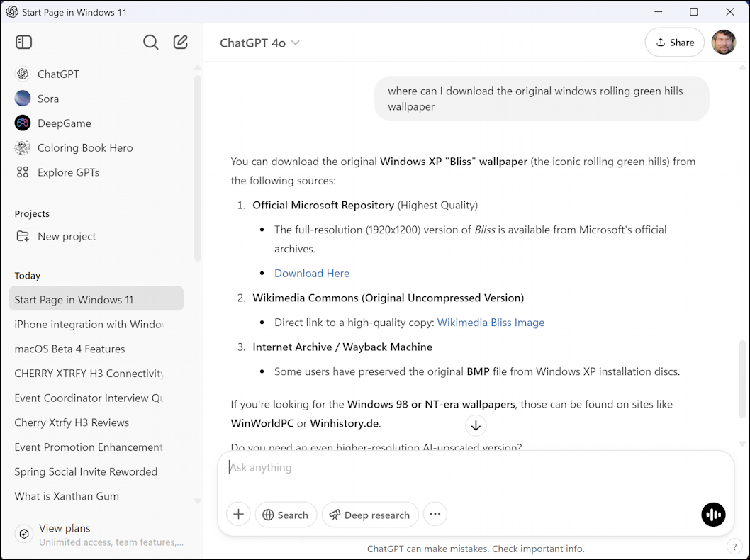Open Cherry Xtrfy H3 Reviews chat

click(96, 422)
